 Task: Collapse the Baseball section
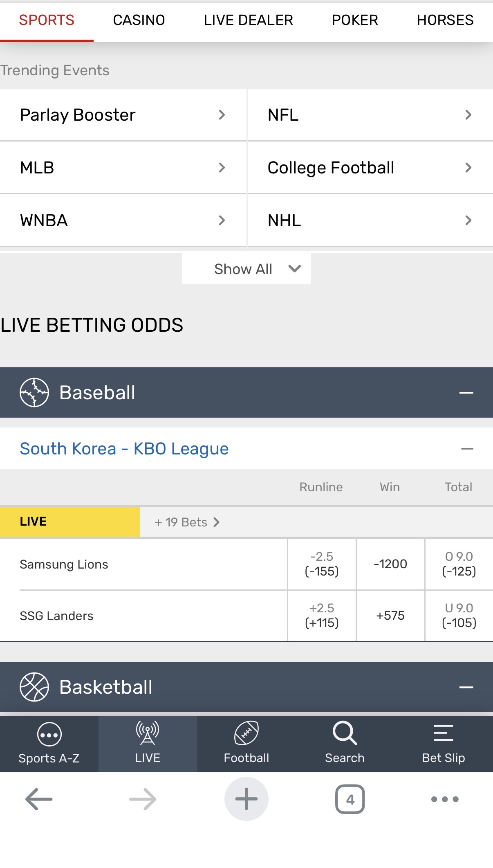[466, 393]
